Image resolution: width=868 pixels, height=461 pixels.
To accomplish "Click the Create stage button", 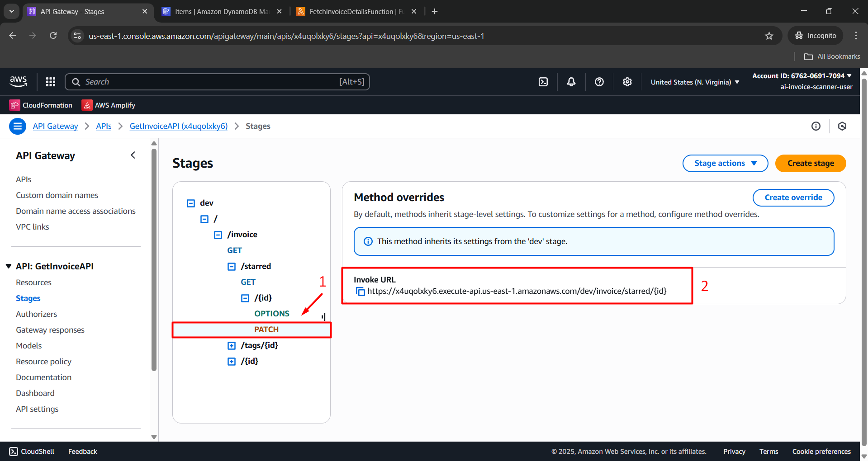I will [810, 163].
